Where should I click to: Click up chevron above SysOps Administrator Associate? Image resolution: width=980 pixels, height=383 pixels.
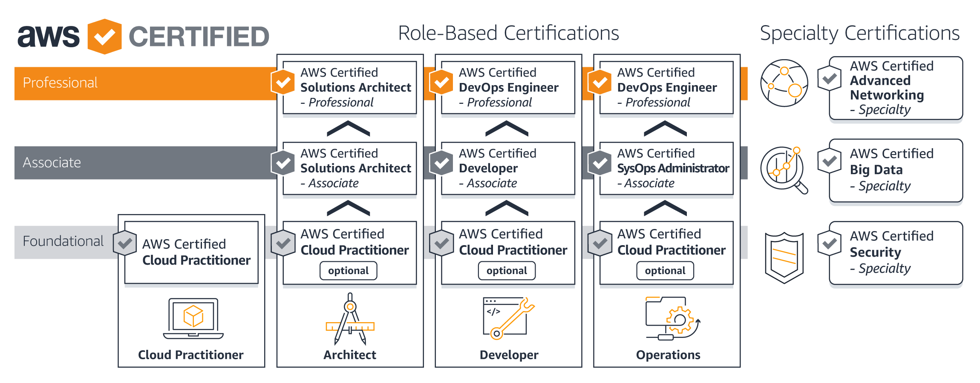coord(665,128)
